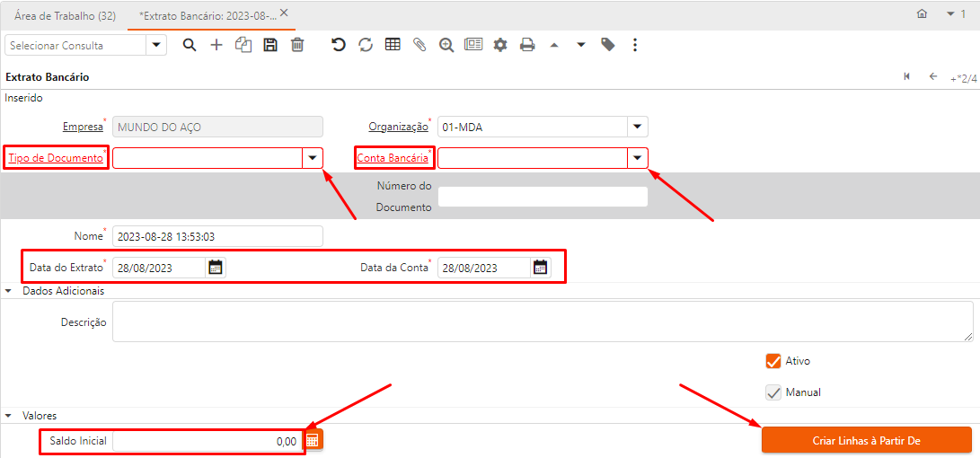Close the Extrato Bancário tab
This screenshot has height=458, width=980.
(x=284, y=13)
